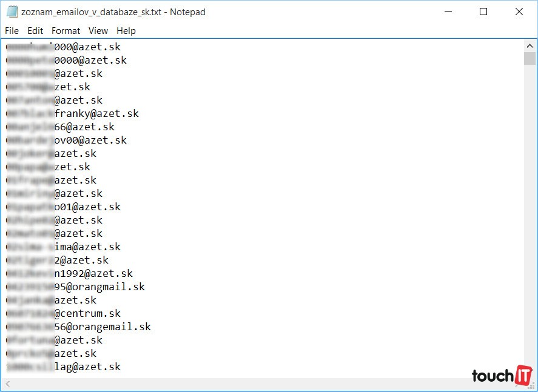538x392 pixels.
Task: Place cursor in line ending 95@orangmail.sk
Action: [75, 287]
